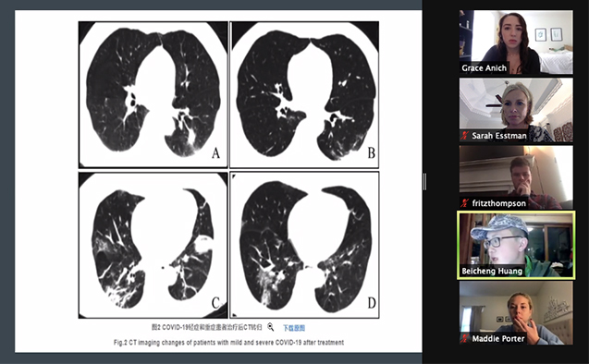589x364 pixels.
Task: Click the divider handle between slide and participants
Action: coord(424,182)
